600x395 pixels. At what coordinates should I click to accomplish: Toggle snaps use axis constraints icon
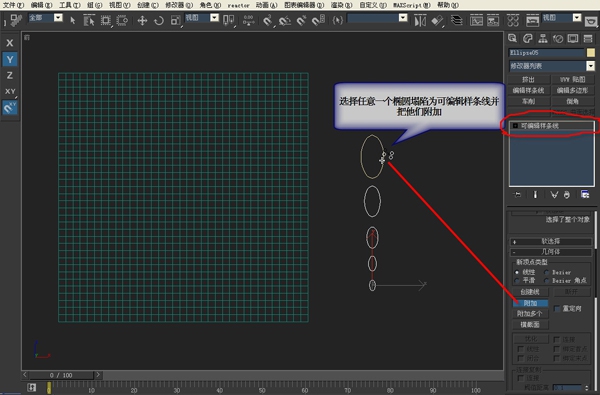click(x=10, y=108)
